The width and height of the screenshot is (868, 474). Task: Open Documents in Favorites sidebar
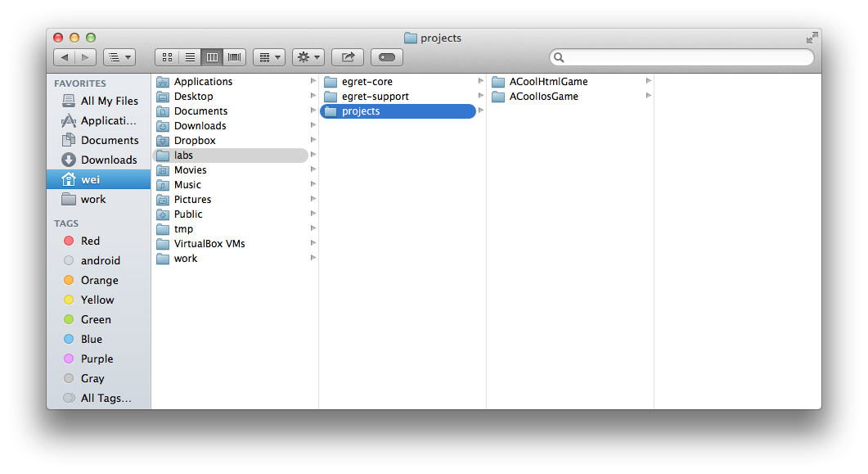(100, 140)
